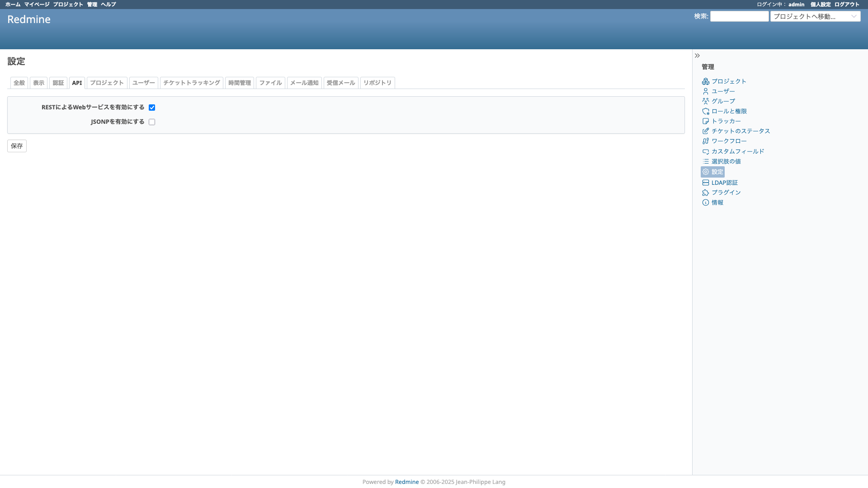The width and height of the screenshot is (868, 488).
Task: Click the Projects cube icon in sidebar
Action: coord(705,81)
